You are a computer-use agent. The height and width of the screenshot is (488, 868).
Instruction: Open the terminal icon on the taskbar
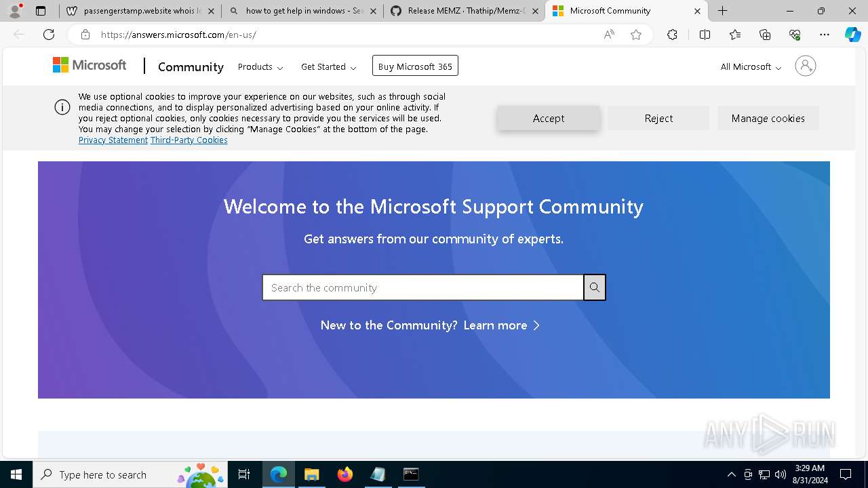click(411, 474)
